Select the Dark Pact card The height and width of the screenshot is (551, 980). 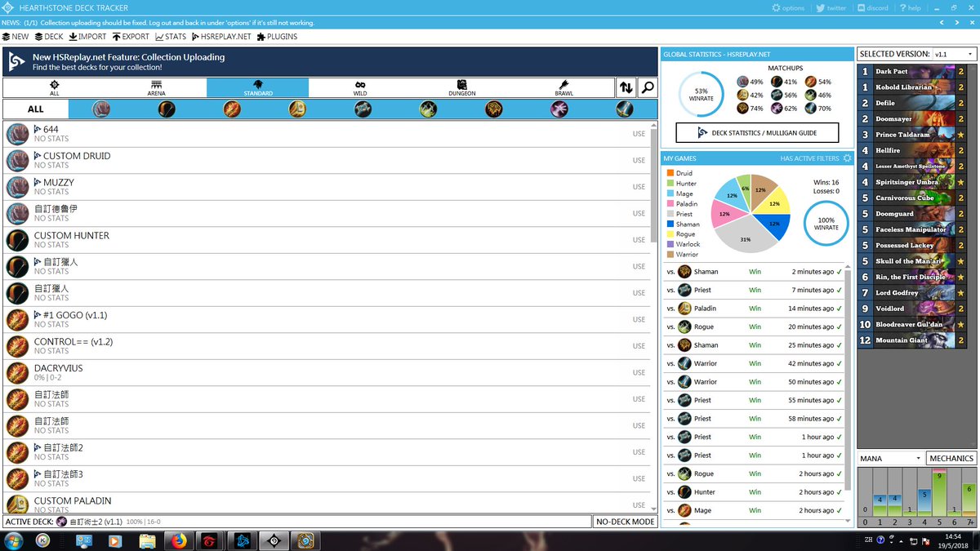tap(913, 72)
